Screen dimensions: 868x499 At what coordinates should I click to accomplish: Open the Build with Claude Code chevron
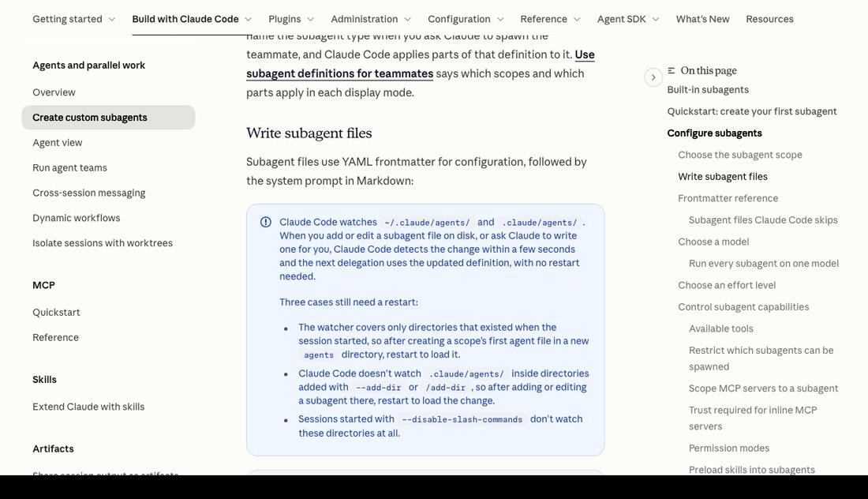coord(248,20)
